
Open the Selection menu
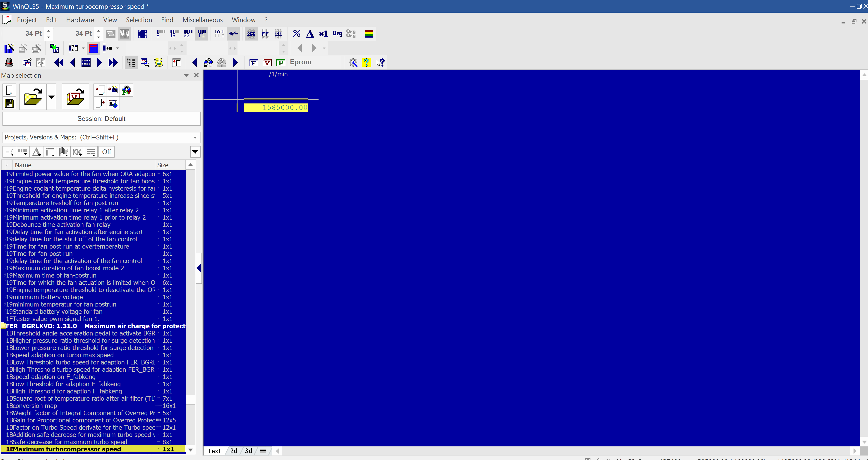(x=139, y=20)
